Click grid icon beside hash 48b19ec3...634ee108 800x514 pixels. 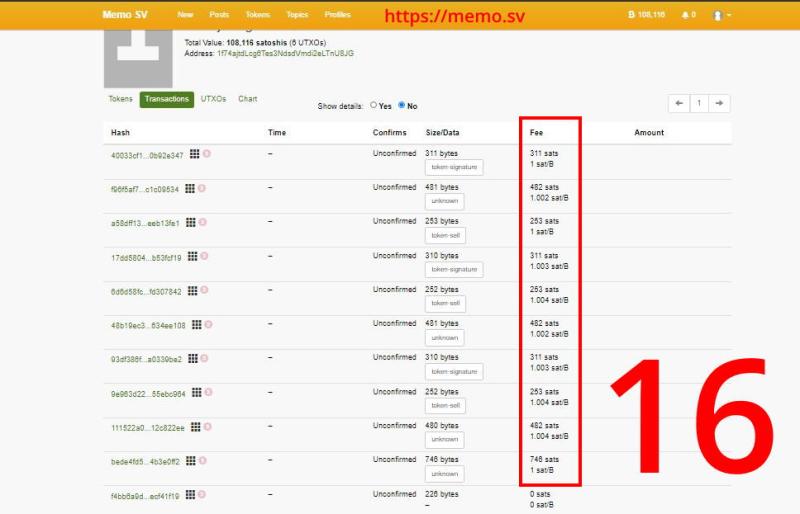(196, 325)
